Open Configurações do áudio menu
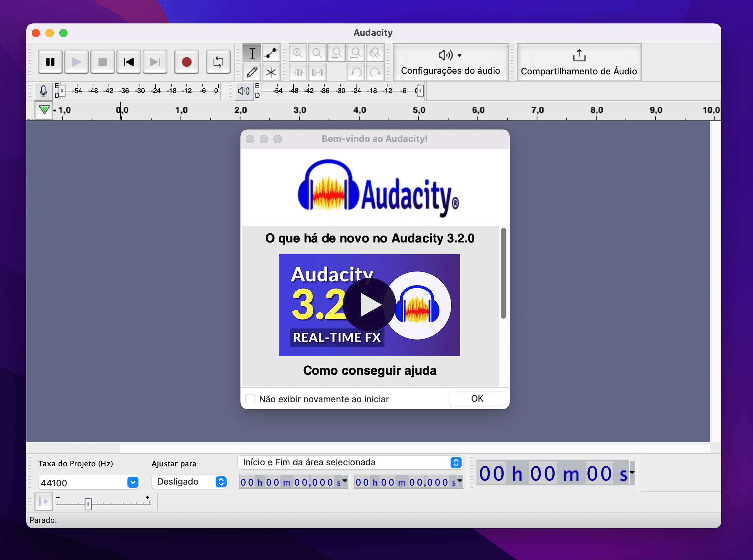The image size is (753, 560). [x=451, y=62]
